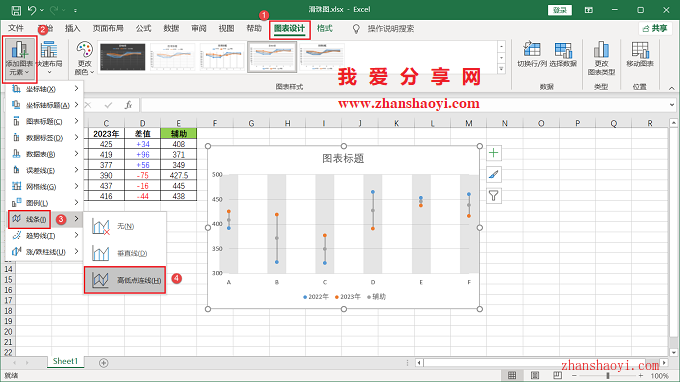Click the Ribbon Display Options icon
This screenshot has width=680, height=382.
(588, 10)
